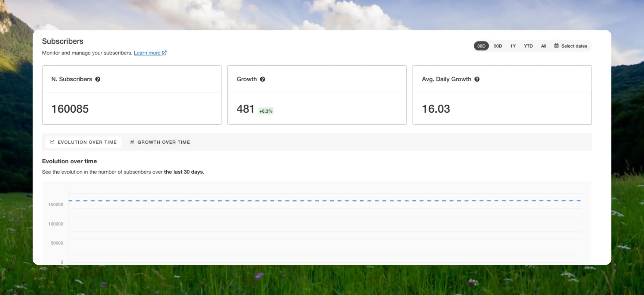The image size is (644, 295).
Task: Show All time subscriber data
Action: [x=543, y=46]
